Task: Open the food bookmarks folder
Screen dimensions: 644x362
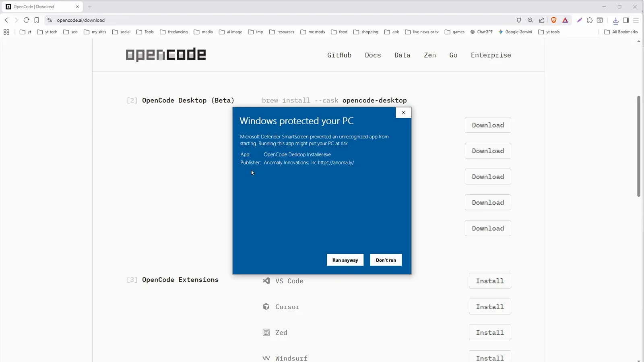Action: [339, 32]
